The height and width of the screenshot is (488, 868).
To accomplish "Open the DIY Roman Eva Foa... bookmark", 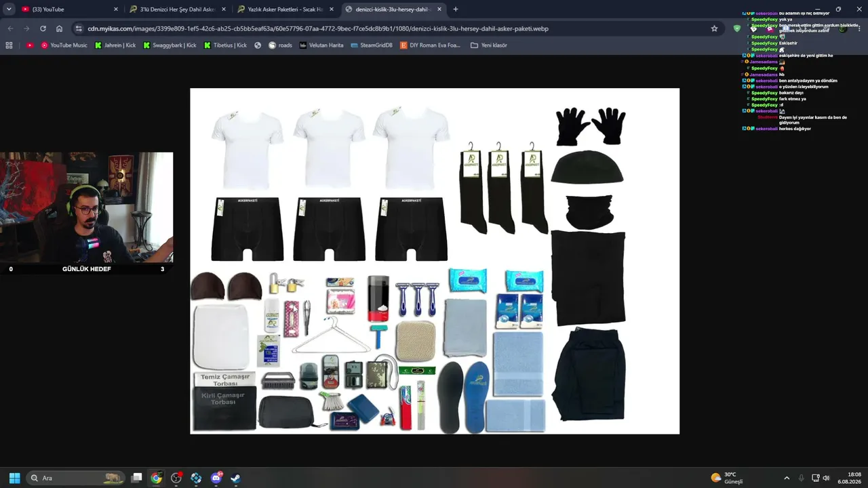I will [x=430, y=45].
